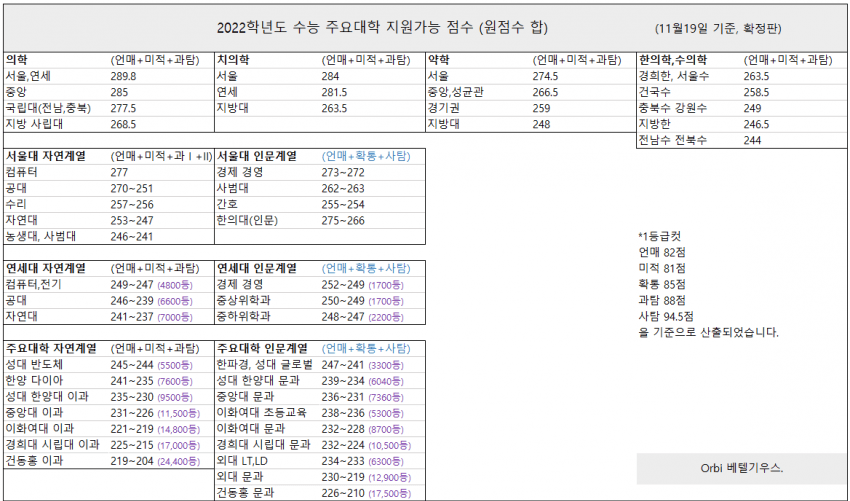
Task: Click the 'Orbi 베텔기우스.' credit box
Action: point(742,468)
